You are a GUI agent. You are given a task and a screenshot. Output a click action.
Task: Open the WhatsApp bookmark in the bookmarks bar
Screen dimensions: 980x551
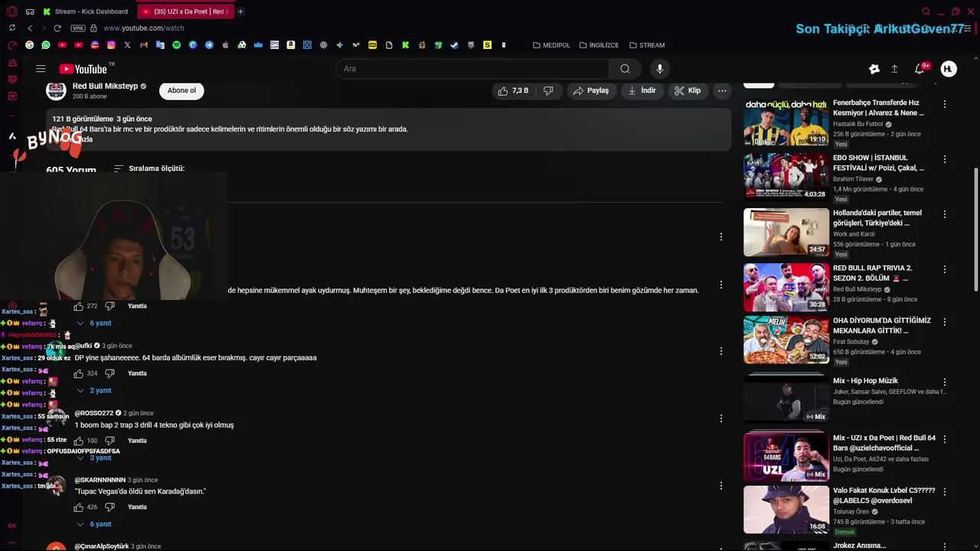click(x=46, y=45)
